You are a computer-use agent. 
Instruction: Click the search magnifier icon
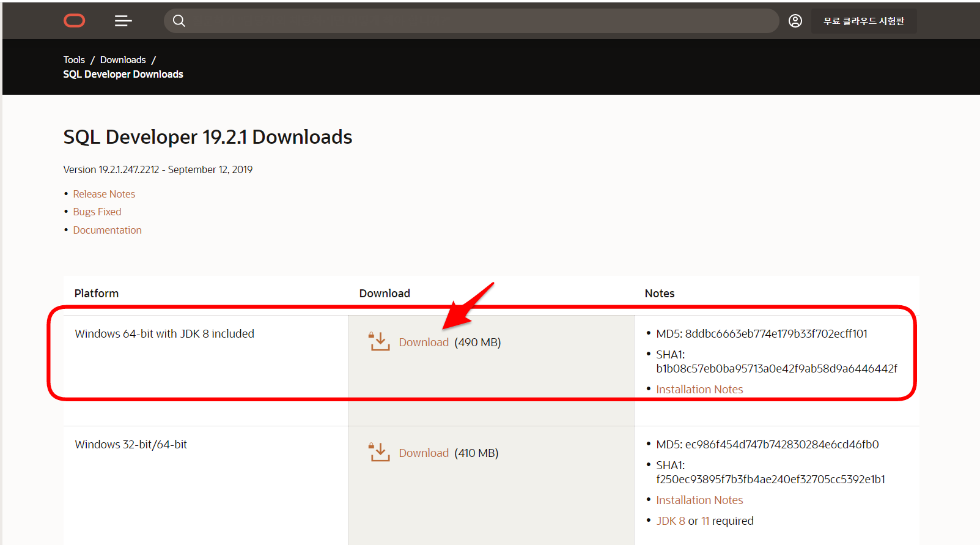point(179,21)
